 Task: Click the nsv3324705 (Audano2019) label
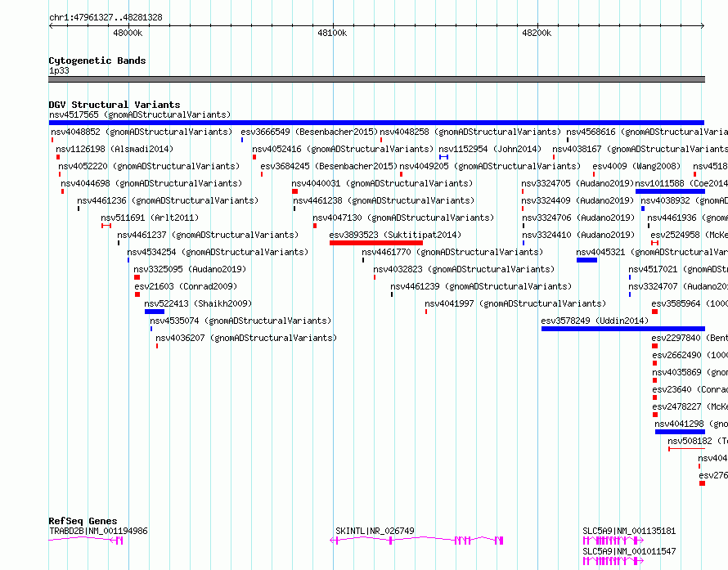tap(577, 183)
